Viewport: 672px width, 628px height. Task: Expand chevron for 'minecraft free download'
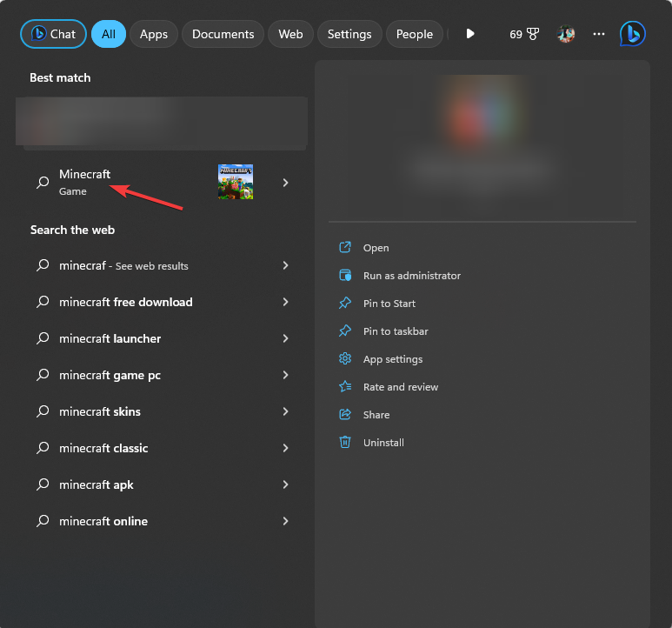point(285,302)
